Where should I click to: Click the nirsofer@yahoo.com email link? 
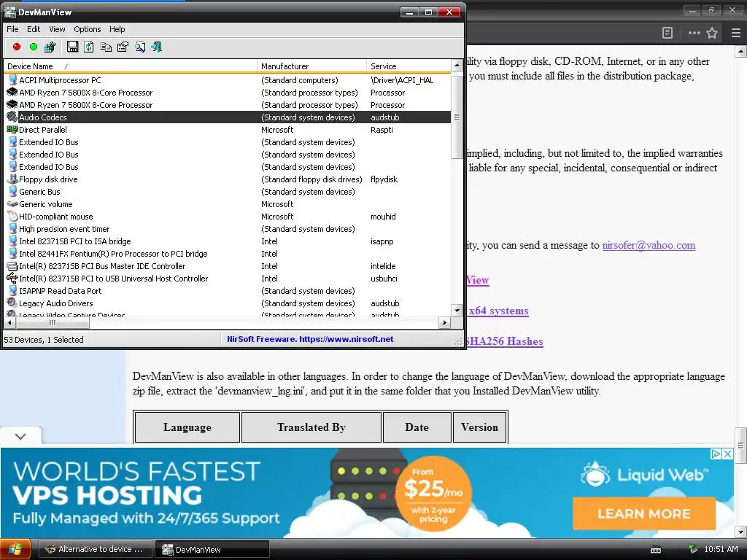(x=649, y=245)
